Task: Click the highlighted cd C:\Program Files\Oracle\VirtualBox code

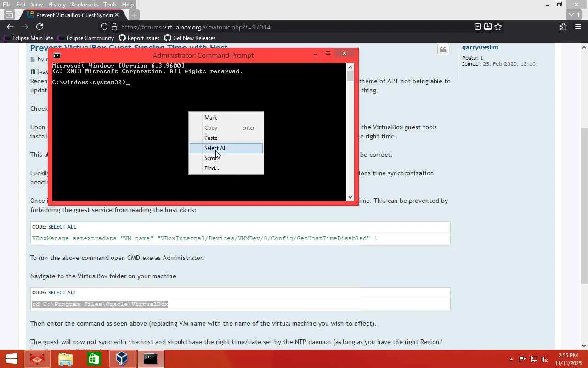Action: click(x=100, y=304)
